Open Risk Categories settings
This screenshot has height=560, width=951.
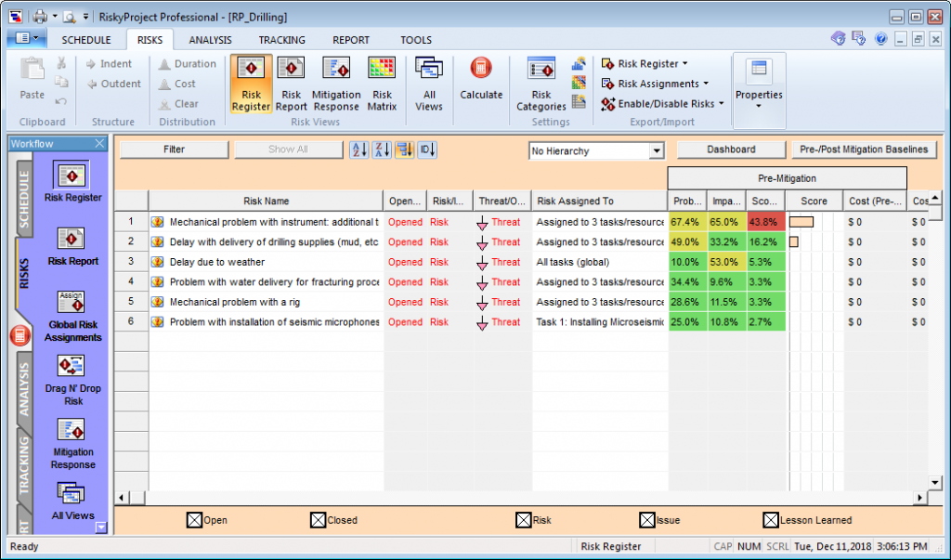point(541,84)
